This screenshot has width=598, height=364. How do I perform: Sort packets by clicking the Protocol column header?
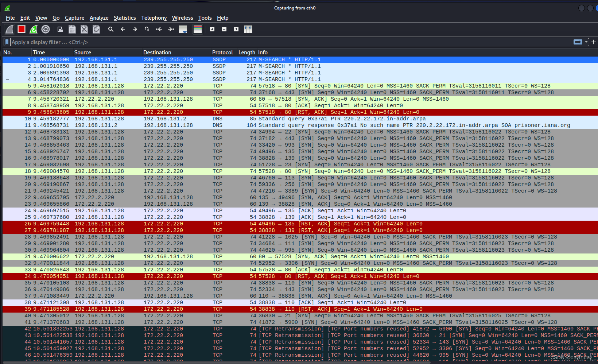222,52
